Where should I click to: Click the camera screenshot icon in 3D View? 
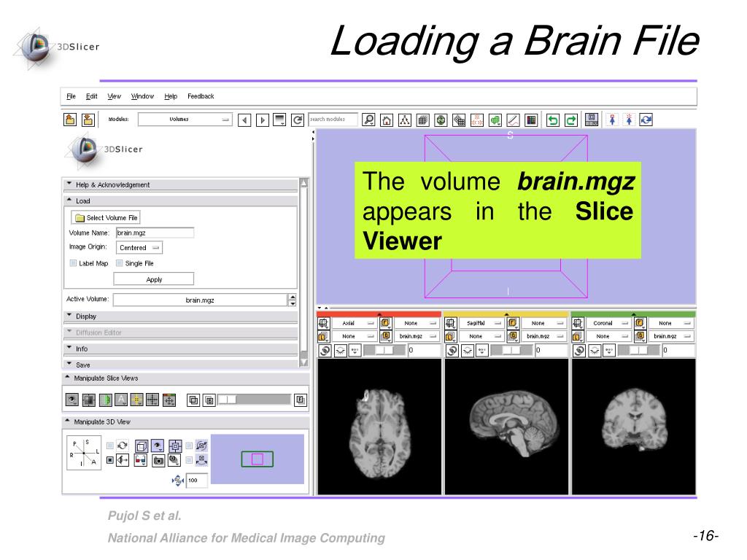coord(158,460)
